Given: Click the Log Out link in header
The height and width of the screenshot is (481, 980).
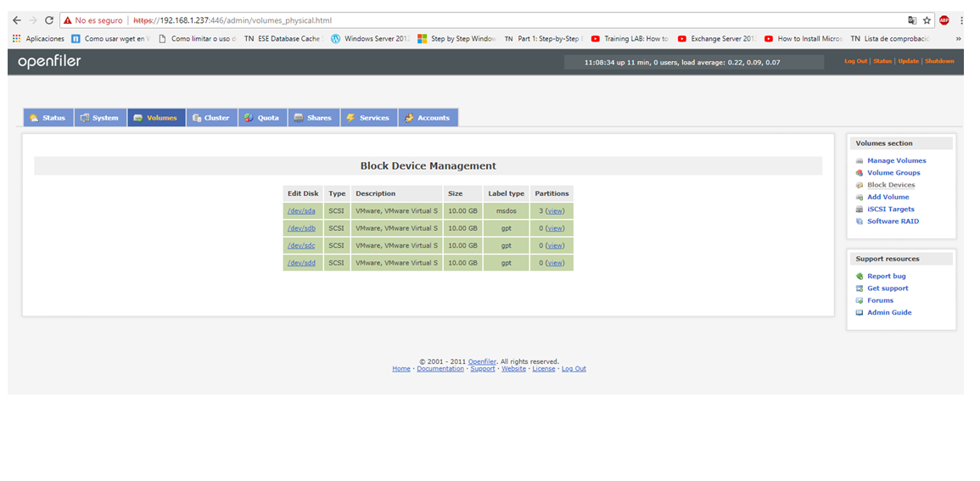Looking at the screenshot, I should pos(855,61).
